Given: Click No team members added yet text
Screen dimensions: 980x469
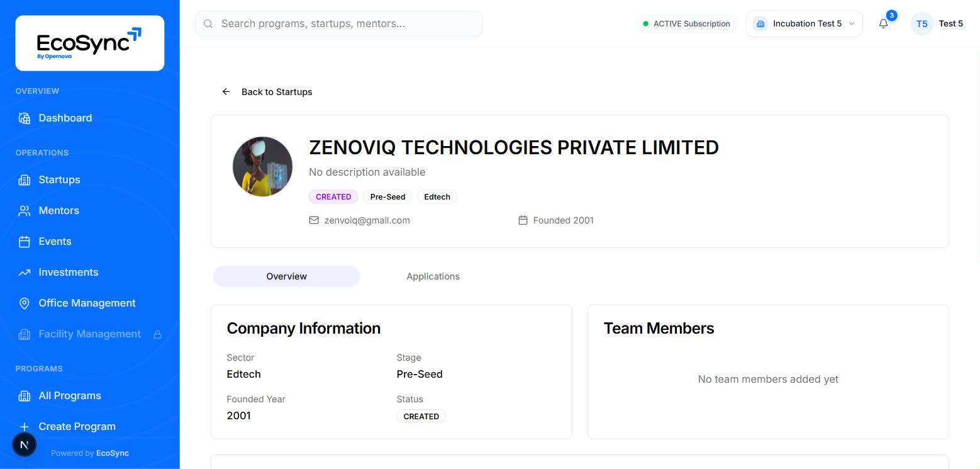Looking at the screenshot, I should click(768, 379).
